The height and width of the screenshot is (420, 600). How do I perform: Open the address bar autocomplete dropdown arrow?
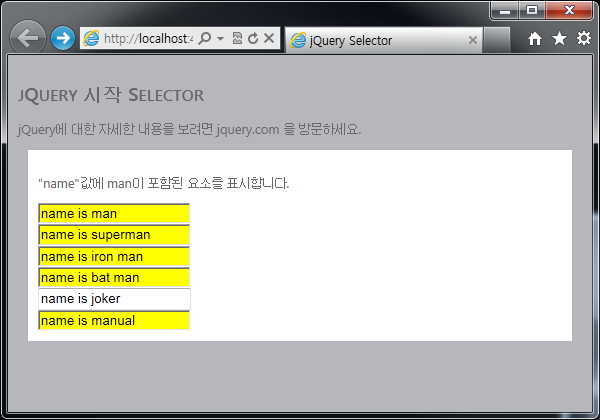coord(220,38)
